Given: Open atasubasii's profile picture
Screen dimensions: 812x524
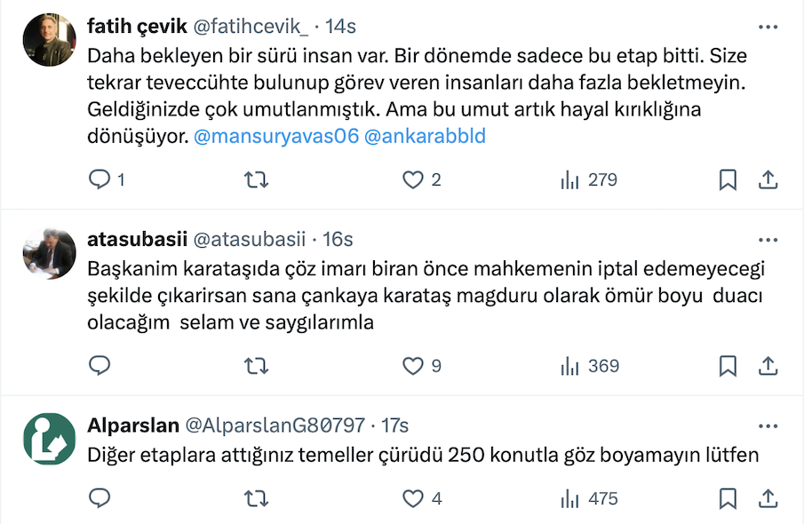Looking at the screenshot, I should pyautogui.click(x=48, y=253).
